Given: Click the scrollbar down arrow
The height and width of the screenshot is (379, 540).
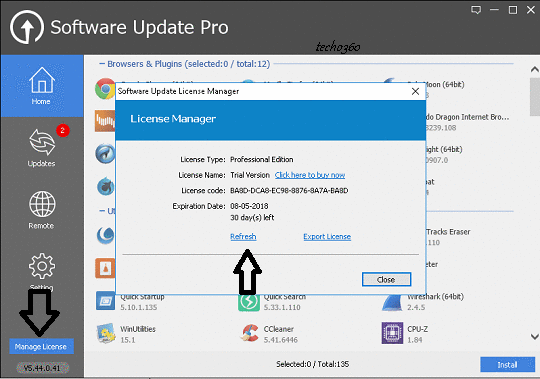Looking at the screenshot, I should [534, 336].
